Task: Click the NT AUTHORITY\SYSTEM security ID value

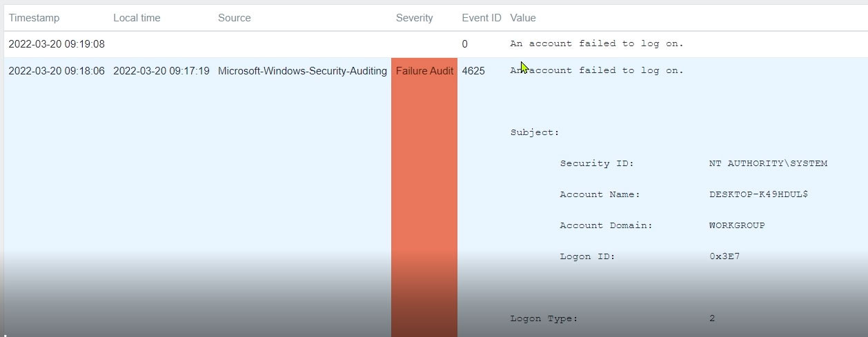Action: (768, 163)
